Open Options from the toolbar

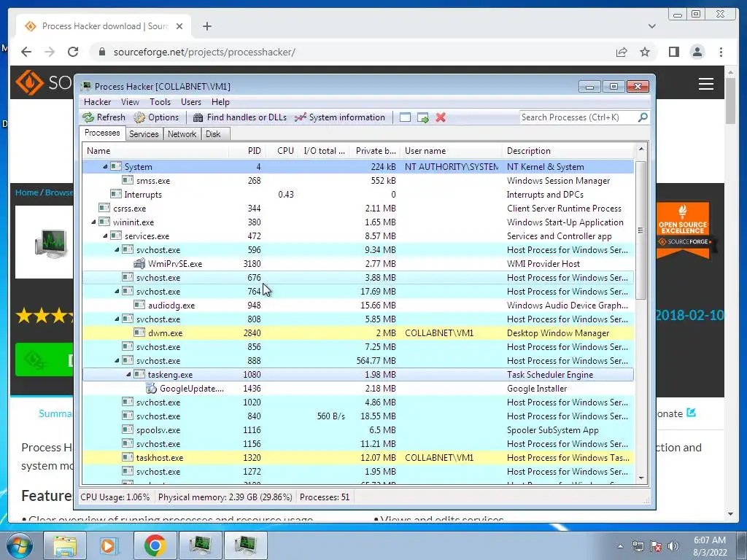click(x=156, y=117)
